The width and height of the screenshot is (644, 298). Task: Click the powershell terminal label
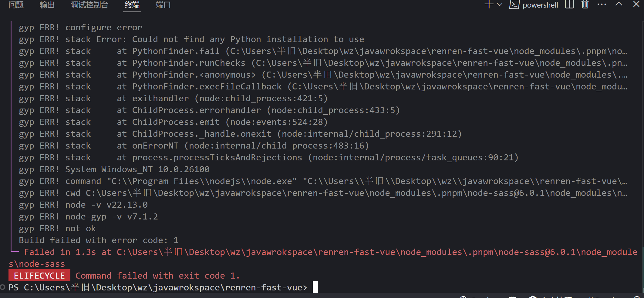point(540,5)
